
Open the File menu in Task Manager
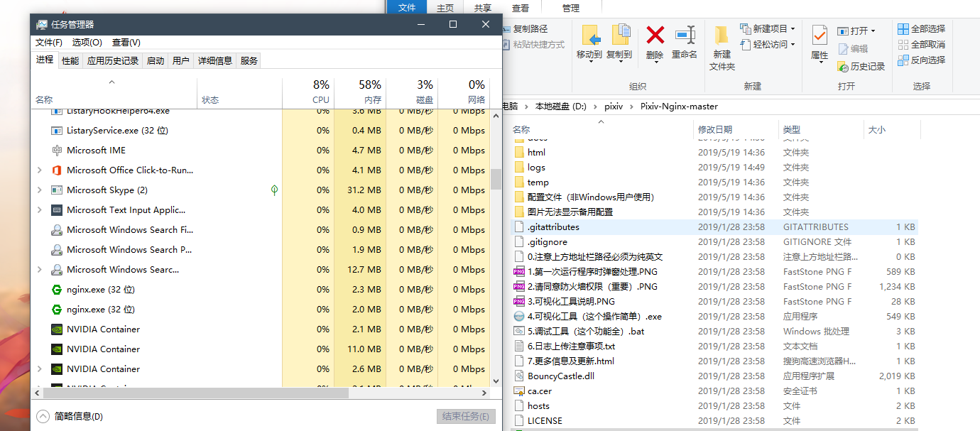48,43
